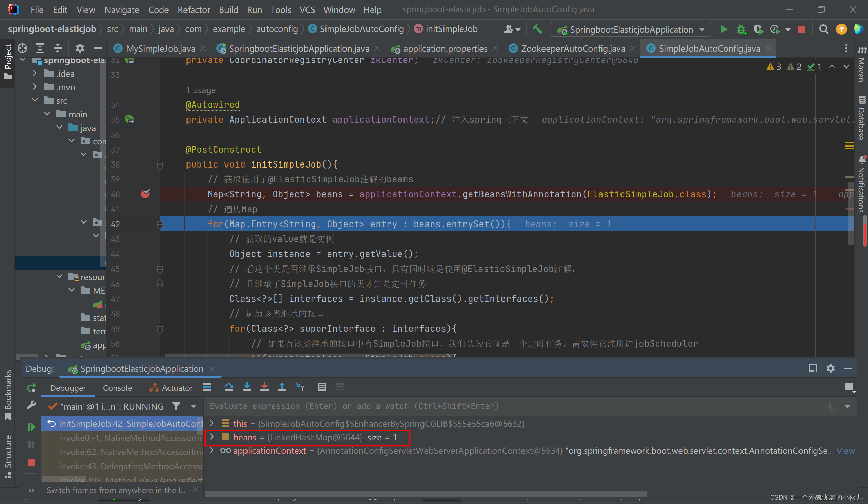
Task: Open thread selector dropdown arrow
Action: [x=194, y=407]
